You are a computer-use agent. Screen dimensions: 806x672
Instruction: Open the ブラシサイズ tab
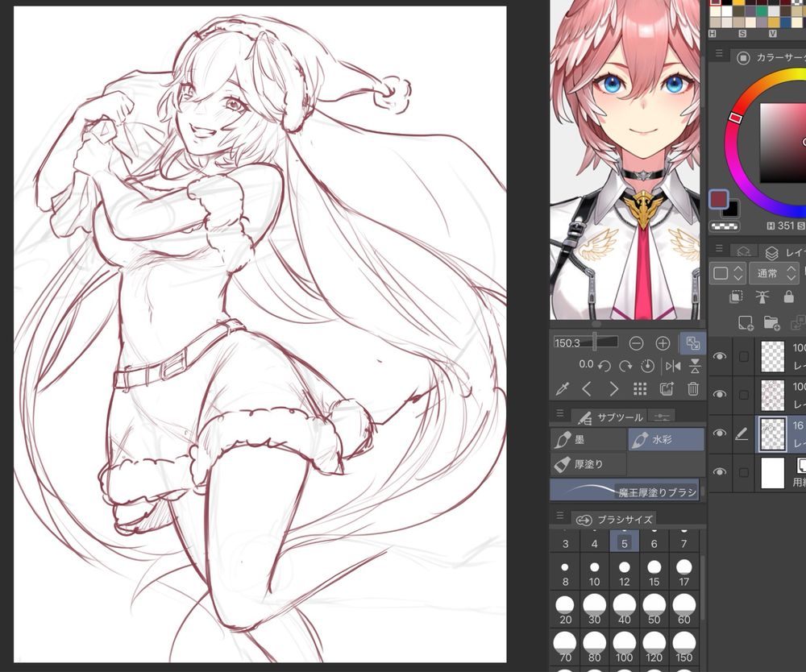click(613, 520)
